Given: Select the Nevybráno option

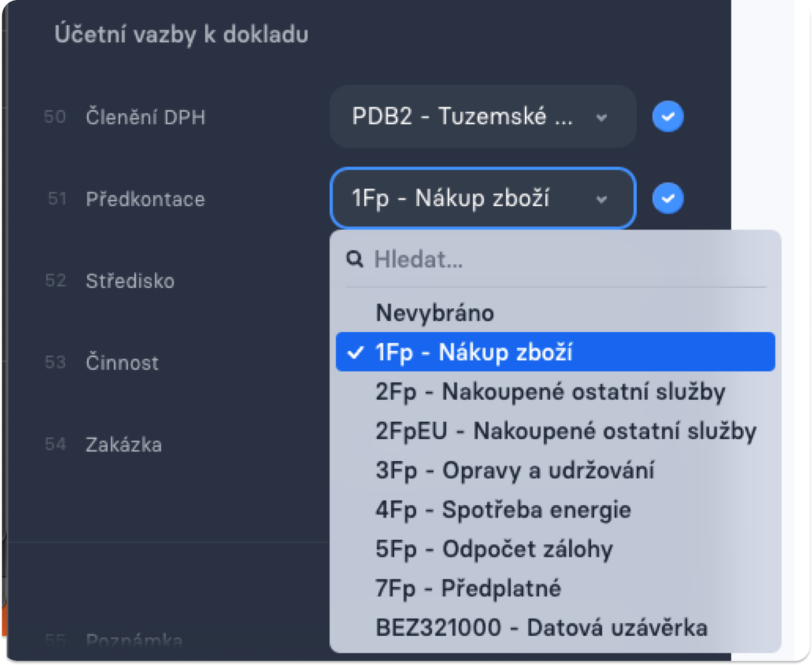Looking at the screenshot, I should pos(556,313).
